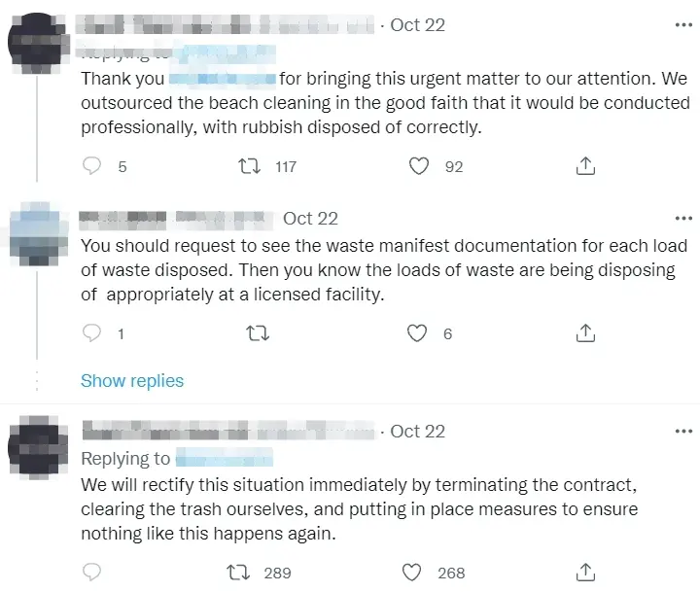Reply to the terminating the contract tweet
Image resolution: width=700 pixels, height=592 pixels.
92,572
